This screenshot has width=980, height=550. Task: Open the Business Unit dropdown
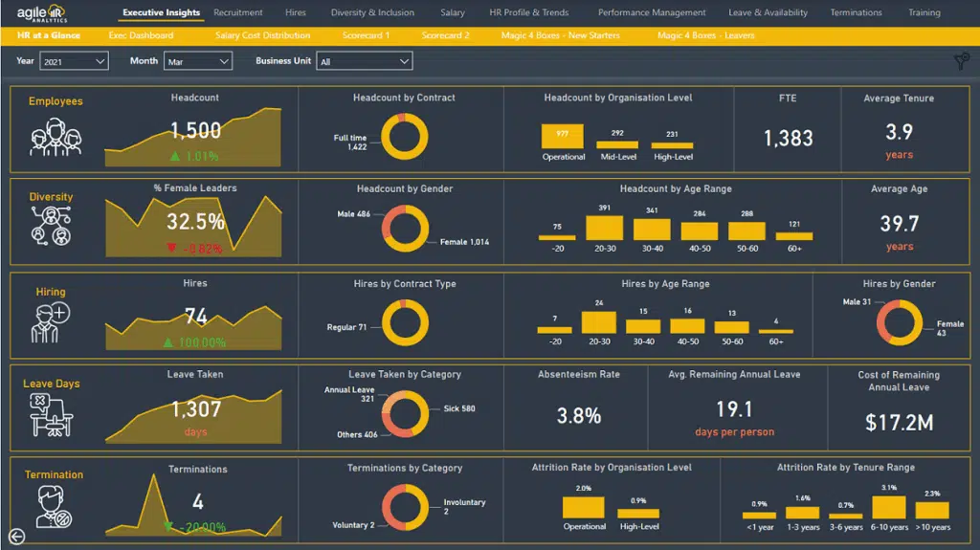point(365,61)
